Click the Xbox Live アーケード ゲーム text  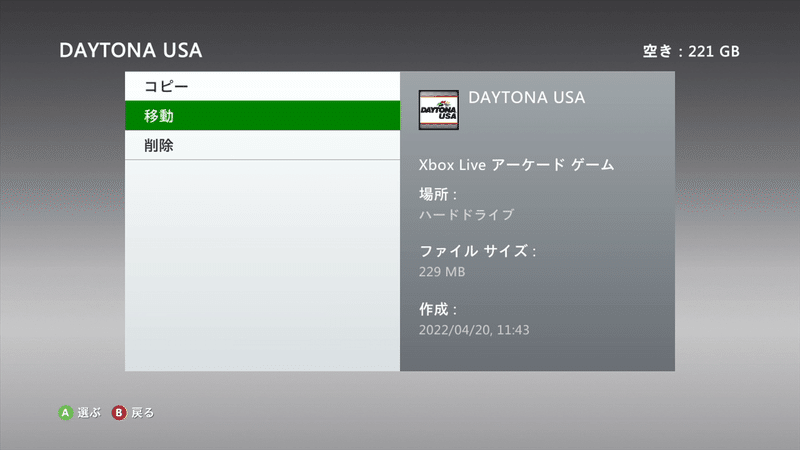[x=516, y=165]
